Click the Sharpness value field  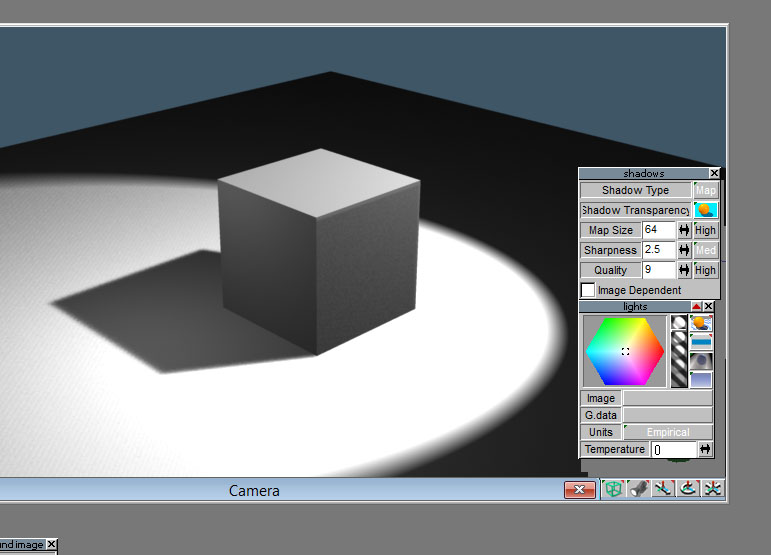[x=659, y=250]
